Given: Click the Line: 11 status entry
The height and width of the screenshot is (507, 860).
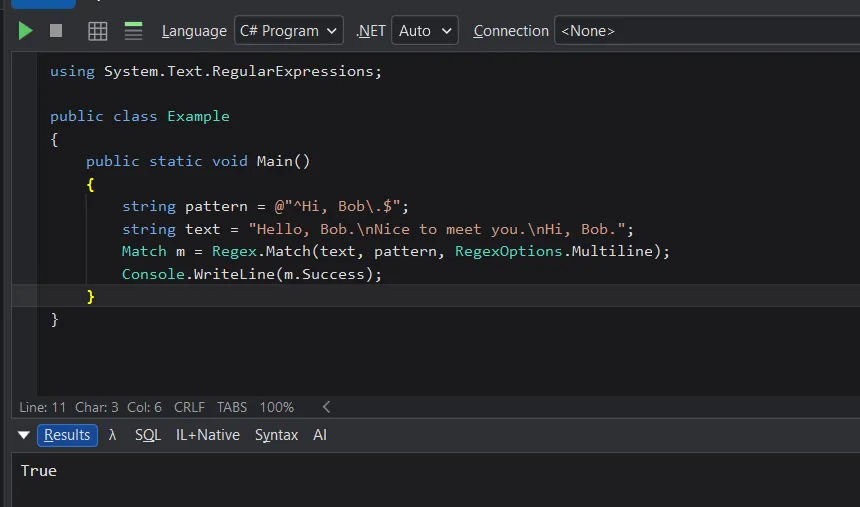Looking at the screenshot, I should pyautogui.click(x=43, y=407).
